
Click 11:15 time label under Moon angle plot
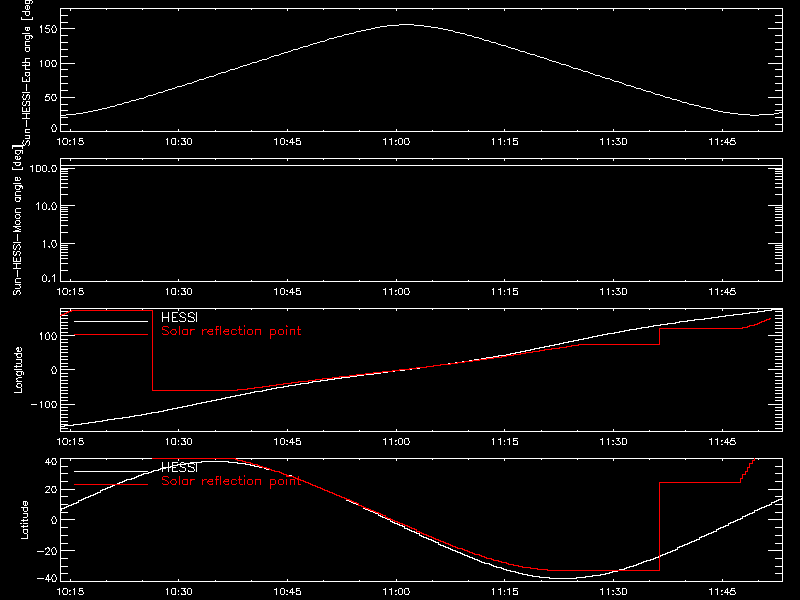[505, 291]
